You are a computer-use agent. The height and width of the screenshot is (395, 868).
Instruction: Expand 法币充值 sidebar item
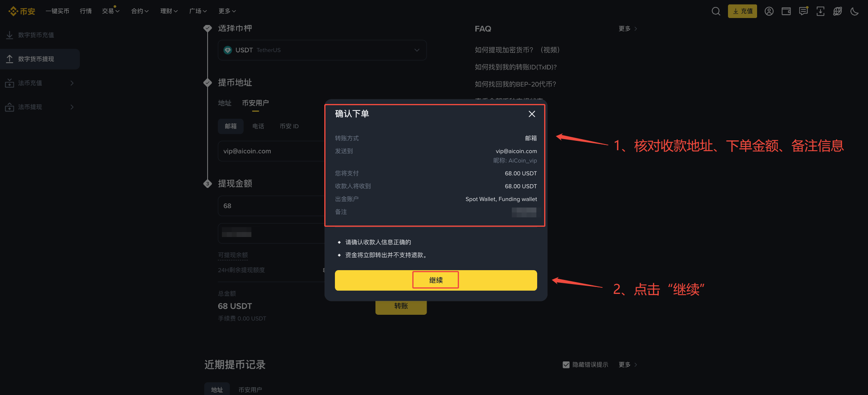(40, 83)
